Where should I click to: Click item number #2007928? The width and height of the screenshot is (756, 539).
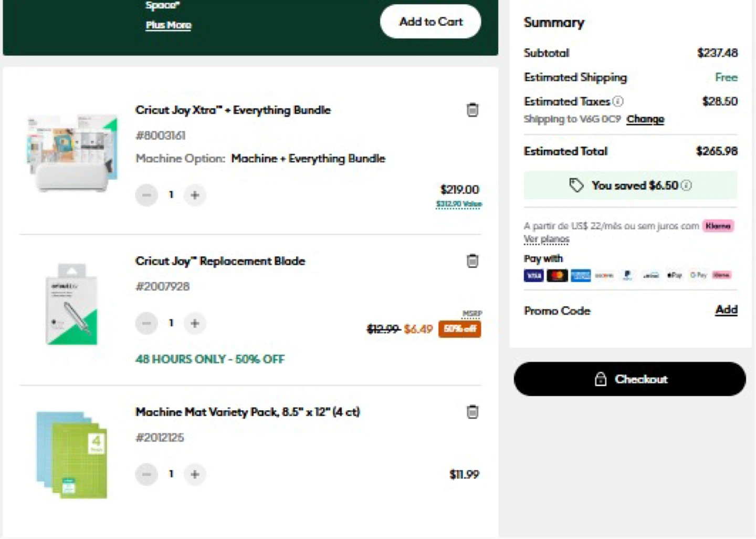click(x=163, y=286)
